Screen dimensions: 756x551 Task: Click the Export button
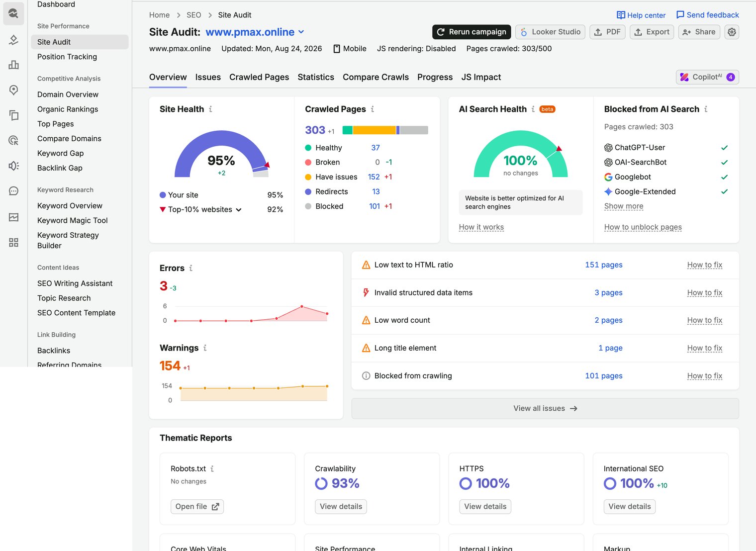coord(652,32)
